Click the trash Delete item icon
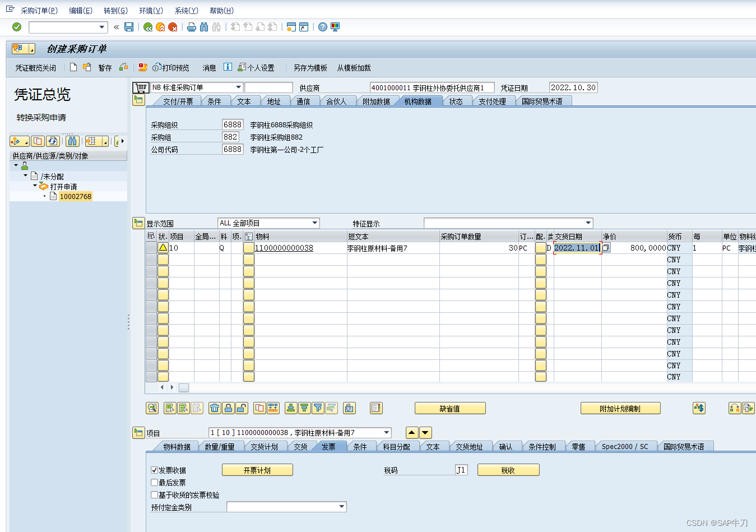This screenshot has height=532, width=756. (x=215, y=408)
